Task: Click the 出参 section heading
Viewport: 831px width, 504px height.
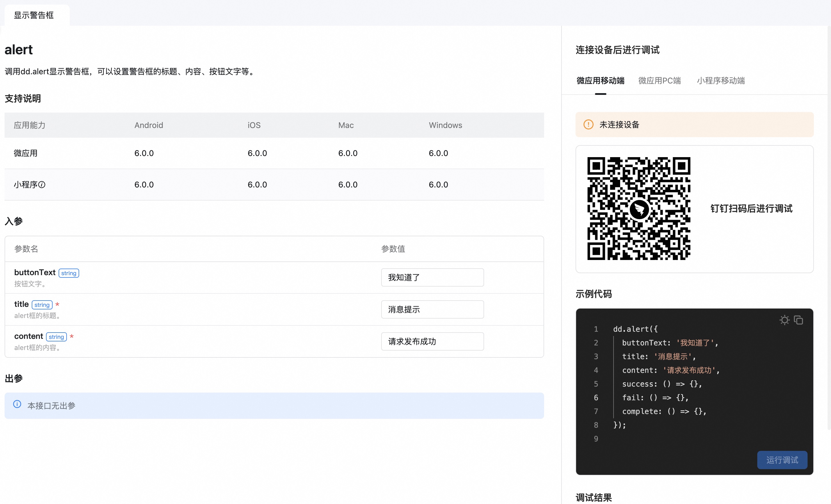Action: coord(14,379)
